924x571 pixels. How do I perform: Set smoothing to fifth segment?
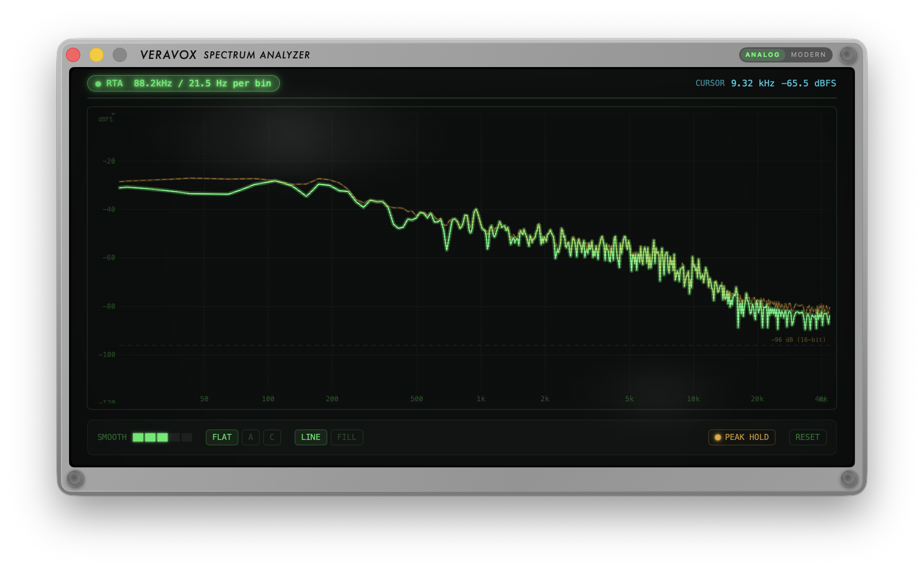pos(187,437)
